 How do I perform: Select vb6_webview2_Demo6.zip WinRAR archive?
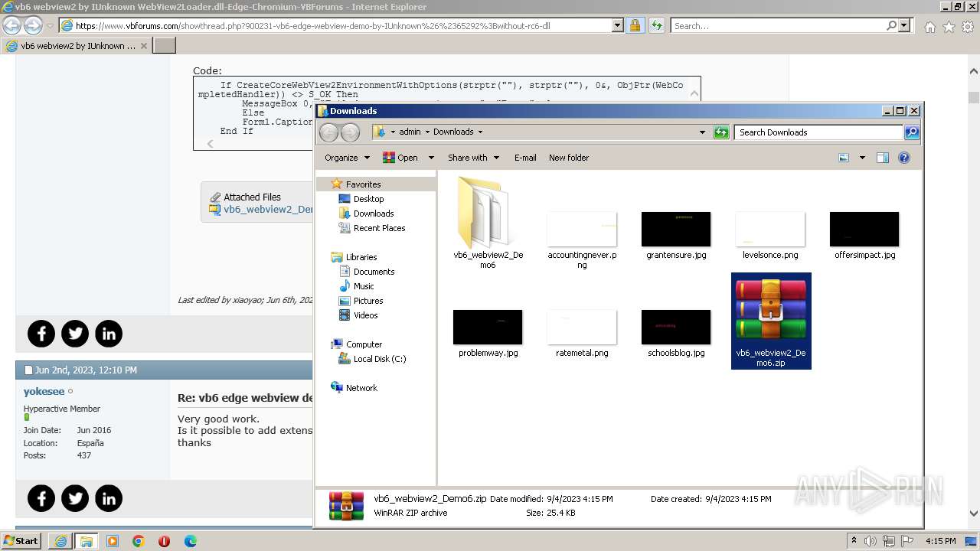pos(771,321)
